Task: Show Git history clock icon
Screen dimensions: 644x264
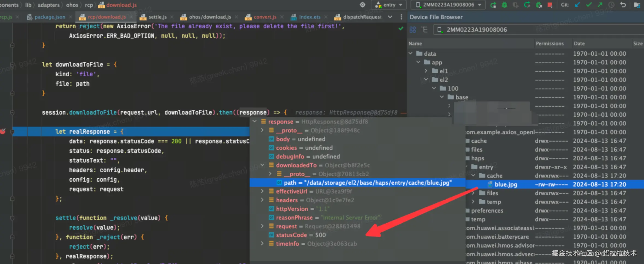Action: 611,5
